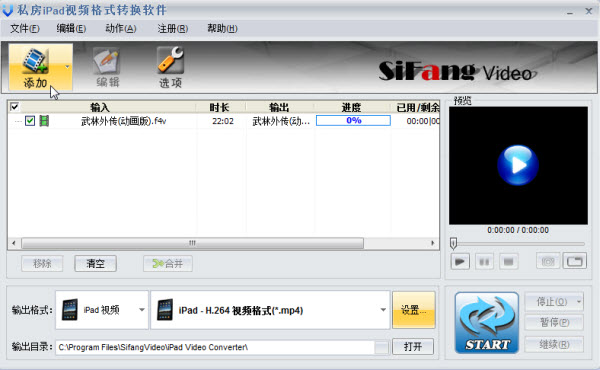This screenshot has width=600, height=370.
Task: Click the 清空 (Clear) button
Action: point(95,263)
